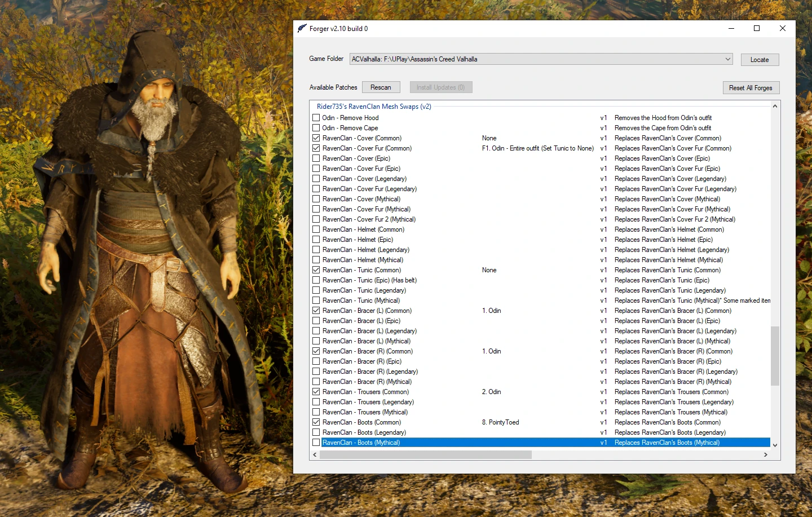The height and width of the screenshot is (517, 812).
Task: Select row label RavenClan - Tunic (Legendary)
Action: [x=364, y=290]
